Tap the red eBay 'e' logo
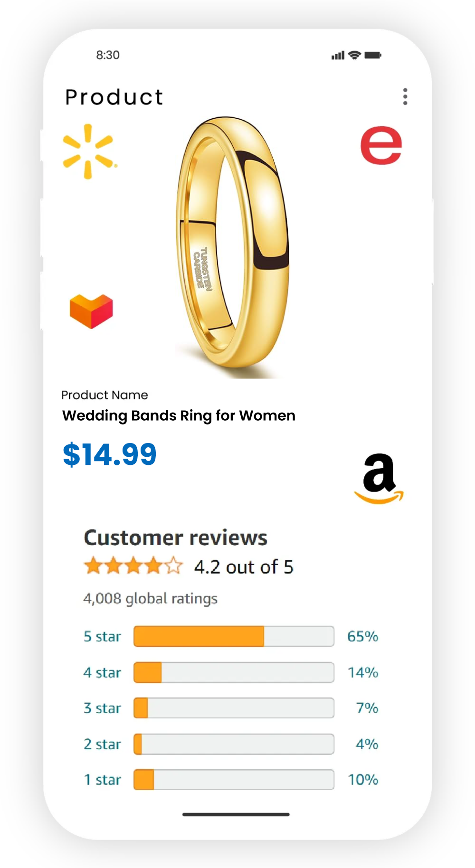Viewport: 475px width, 868px height. tap(381, 146)
